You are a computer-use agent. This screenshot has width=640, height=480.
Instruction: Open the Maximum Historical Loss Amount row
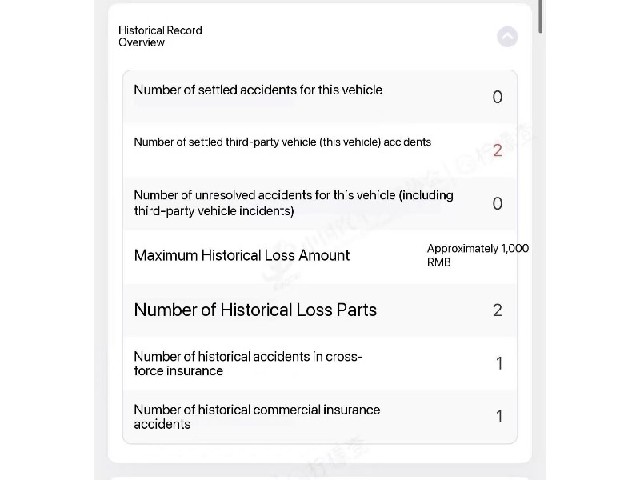pyautogui.click(x=320, y=256)
